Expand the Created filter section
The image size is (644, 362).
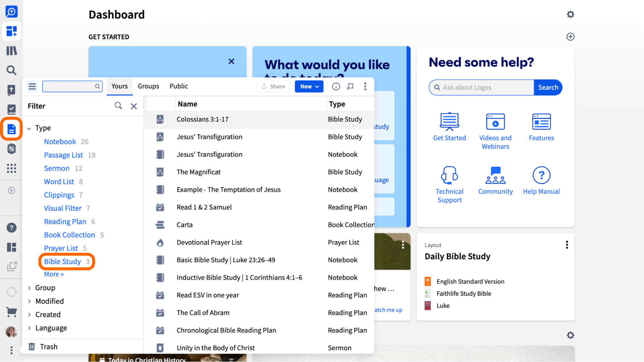click(x=29, y=314)
